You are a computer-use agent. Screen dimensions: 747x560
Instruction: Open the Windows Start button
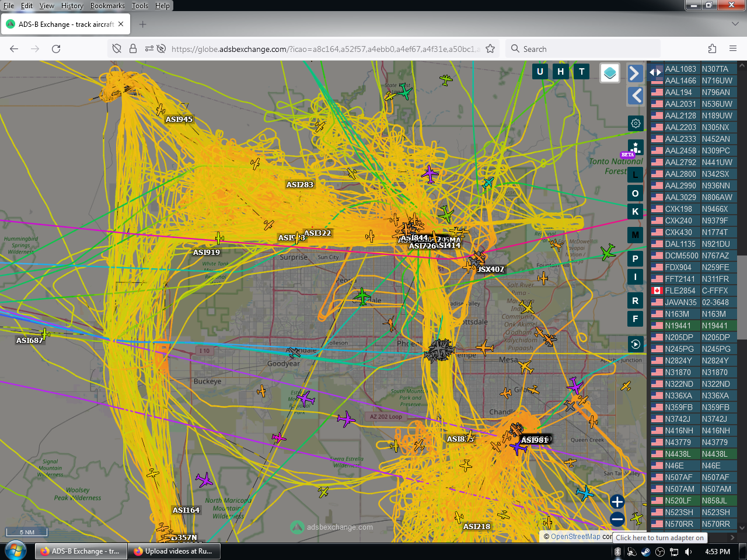click(16, 551)
